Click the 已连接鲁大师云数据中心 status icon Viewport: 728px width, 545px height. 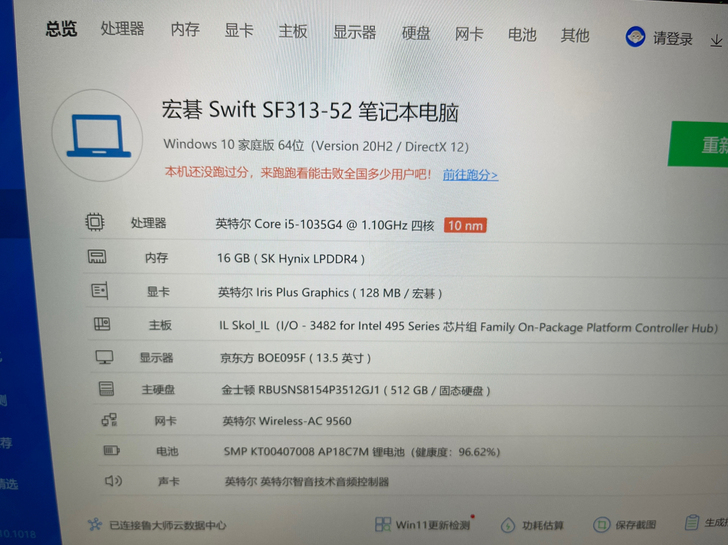95,525
